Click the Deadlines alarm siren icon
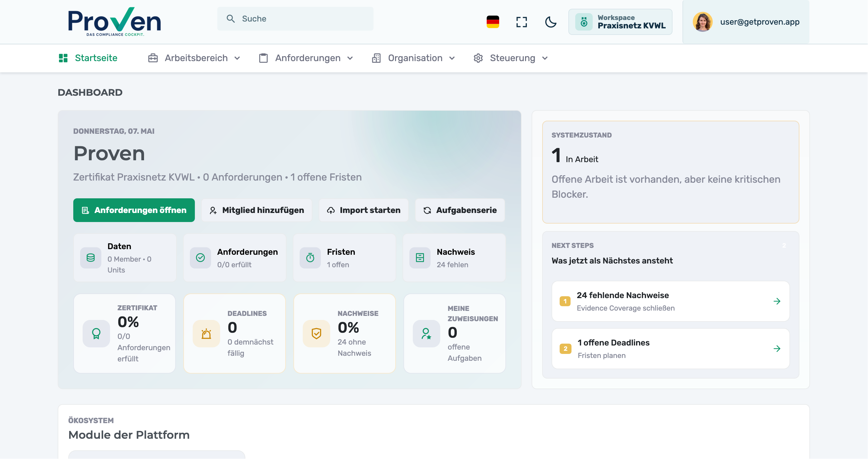The image size is (868, 459). pos(206,334)
